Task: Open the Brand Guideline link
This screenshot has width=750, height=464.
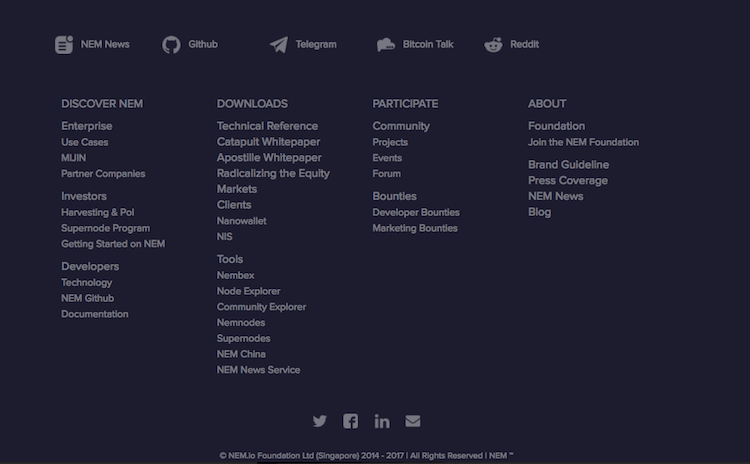Action: tap(568, 165)
